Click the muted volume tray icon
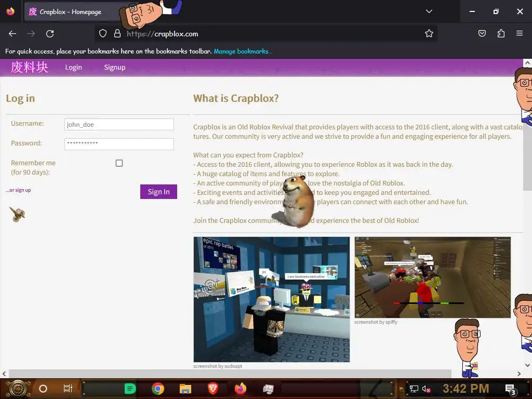Viewport: 532px width, 399px height. (x=426, y=389)
